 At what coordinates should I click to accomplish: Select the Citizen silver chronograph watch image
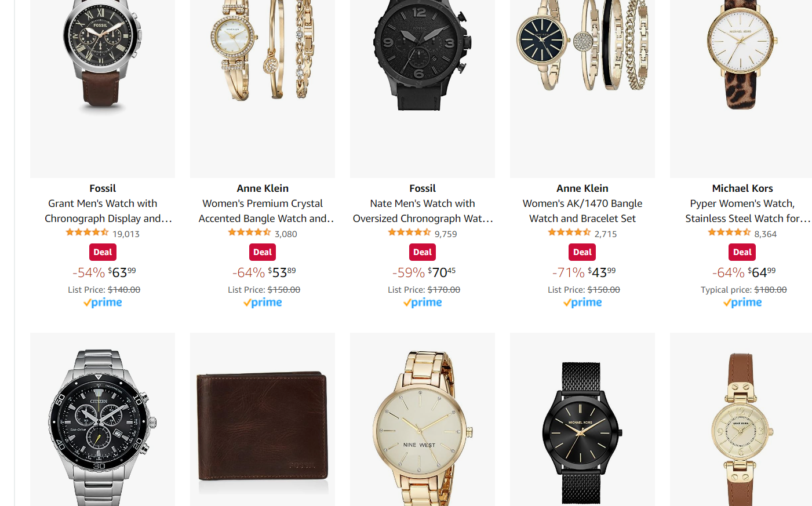tap(103, 420)
